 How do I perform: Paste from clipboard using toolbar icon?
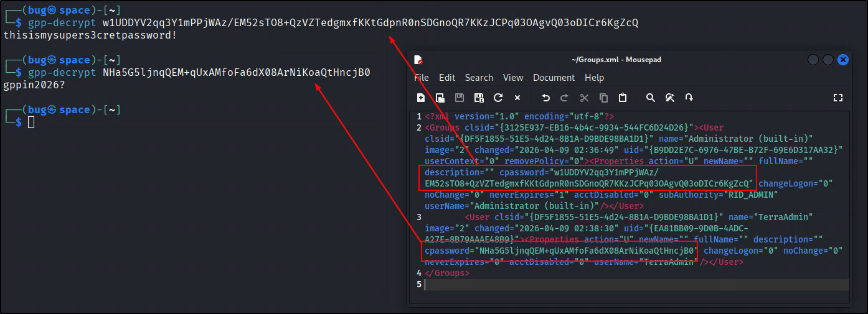pos(622,98)
